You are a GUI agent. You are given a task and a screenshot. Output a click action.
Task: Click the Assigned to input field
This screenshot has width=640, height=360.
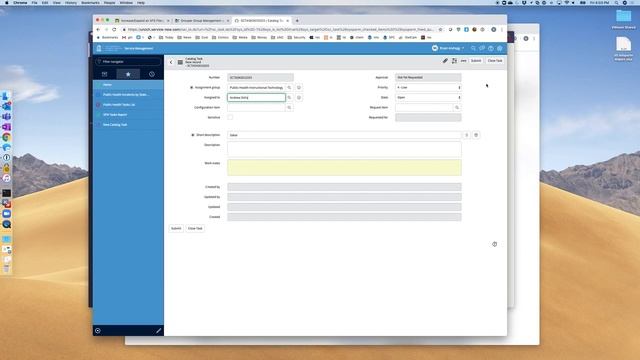256,98
